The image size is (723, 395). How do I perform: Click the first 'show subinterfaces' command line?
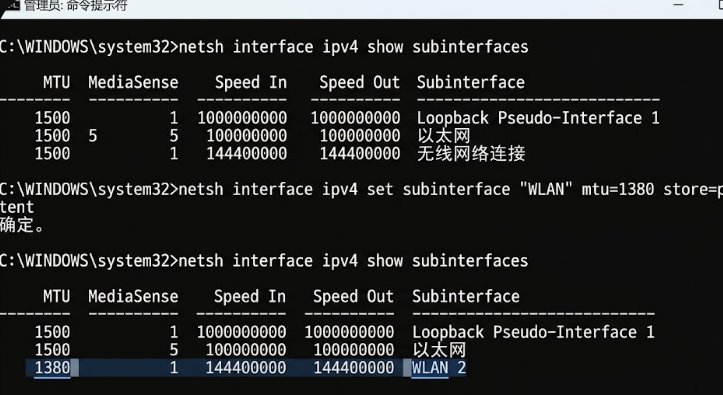pyautogui.click(x=264, y=47)
